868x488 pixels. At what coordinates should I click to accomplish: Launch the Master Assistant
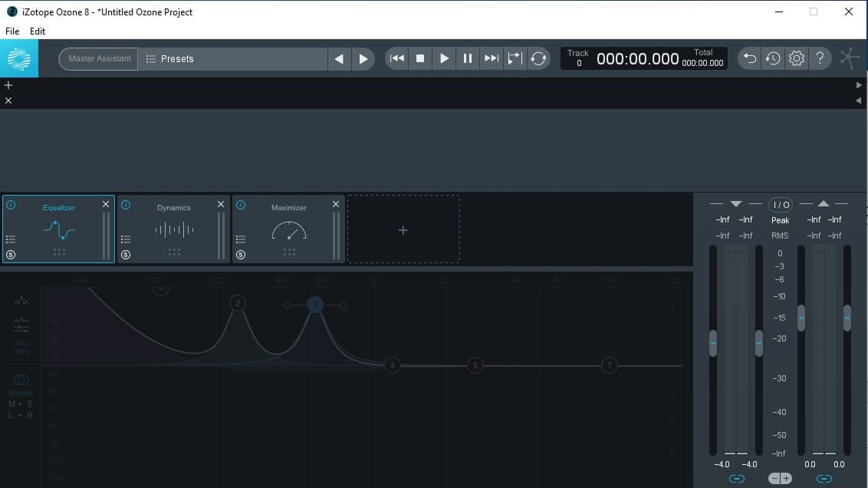[x=99, y=59]
